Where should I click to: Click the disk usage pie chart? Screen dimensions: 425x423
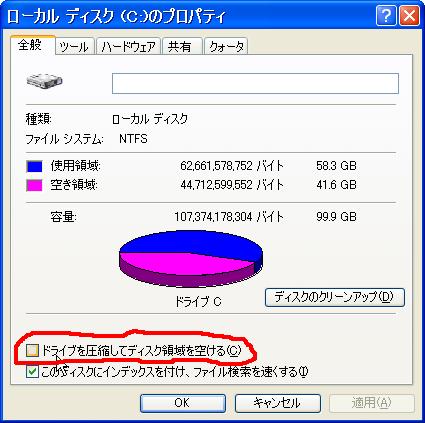pos(191,259)
